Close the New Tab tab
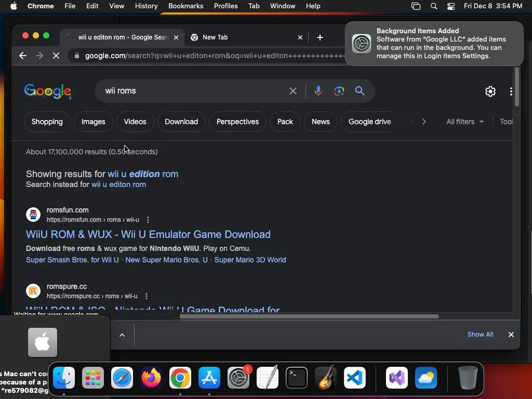 point(300,37)
